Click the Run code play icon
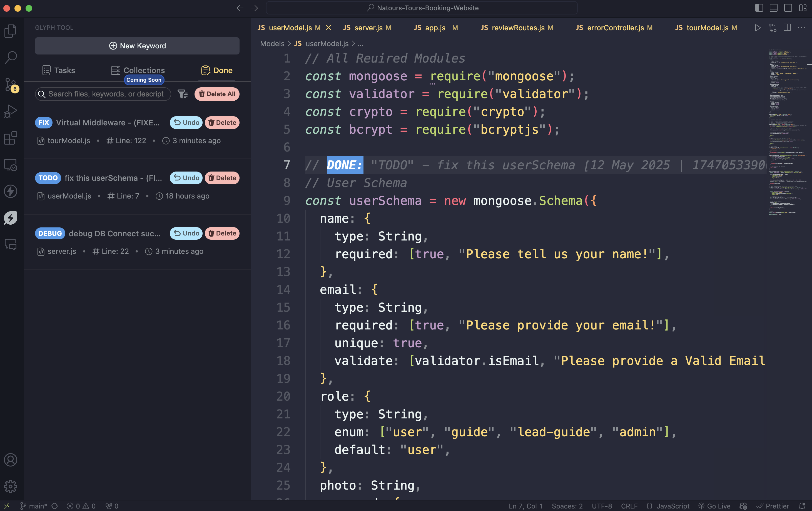812x511 pixels. [x=757, y=28]
